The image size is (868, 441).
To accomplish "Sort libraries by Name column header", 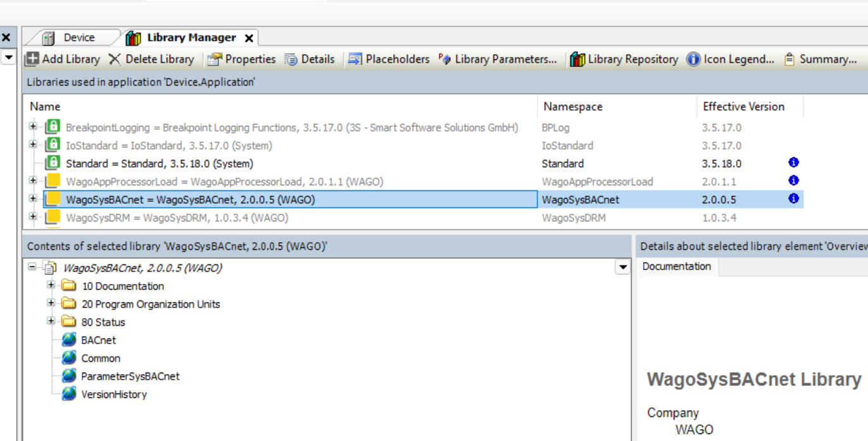I will [x=280, y=106].
